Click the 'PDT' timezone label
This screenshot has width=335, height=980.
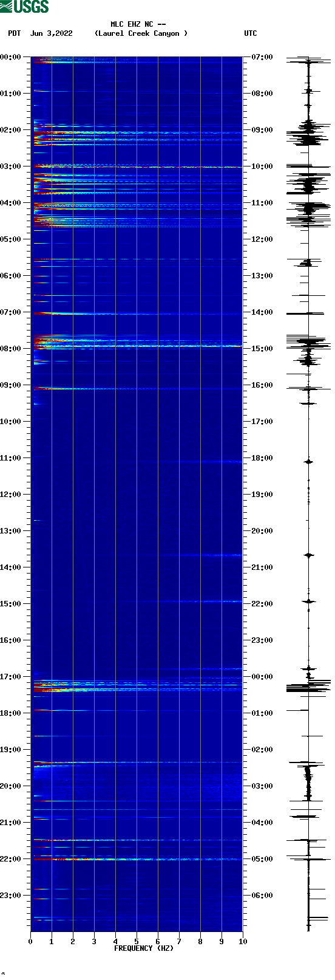tap(14, 33)
